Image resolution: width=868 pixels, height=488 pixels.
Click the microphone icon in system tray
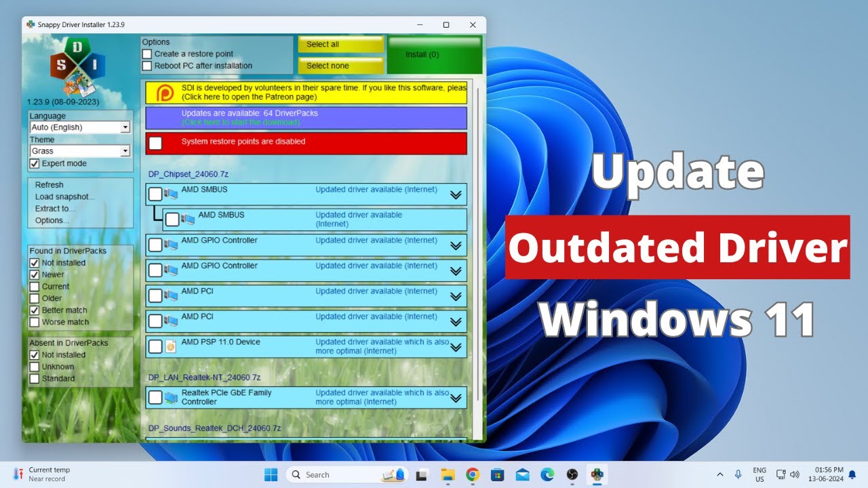738,474
